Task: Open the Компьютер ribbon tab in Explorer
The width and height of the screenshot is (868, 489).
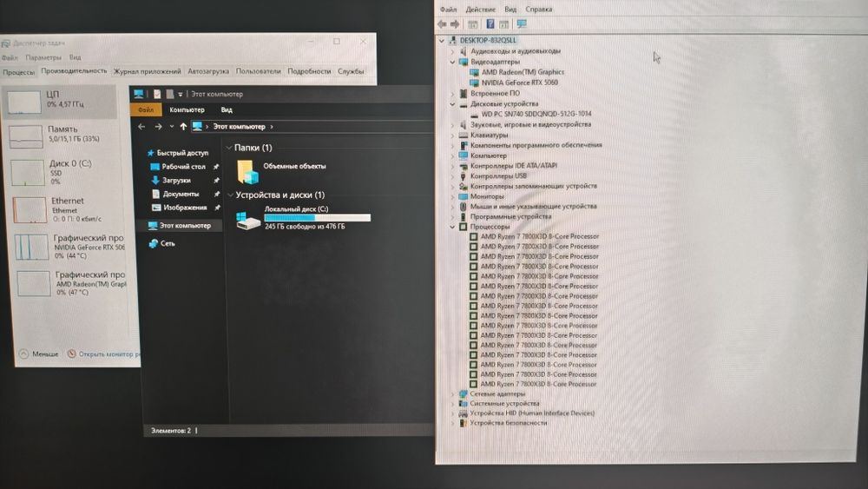Action: pyautogui.click(x=187, y=109)
